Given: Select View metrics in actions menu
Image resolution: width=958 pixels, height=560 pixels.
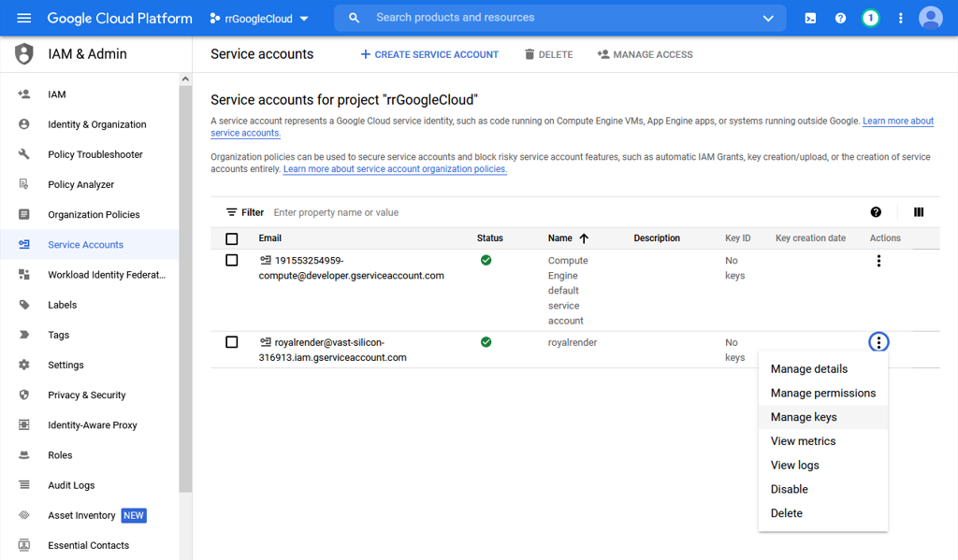Looking at the screenshot, I should coord(823,441).
